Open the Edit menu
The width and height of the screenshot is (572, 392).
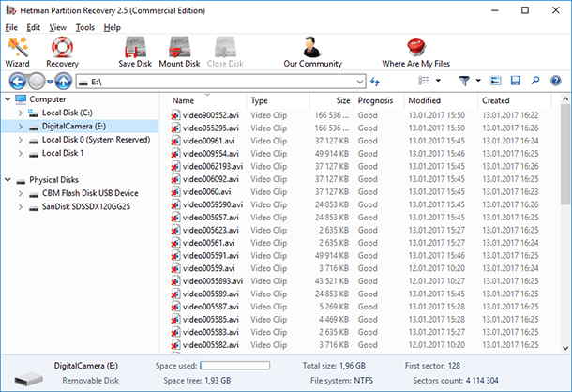click(x=33, y=28)
